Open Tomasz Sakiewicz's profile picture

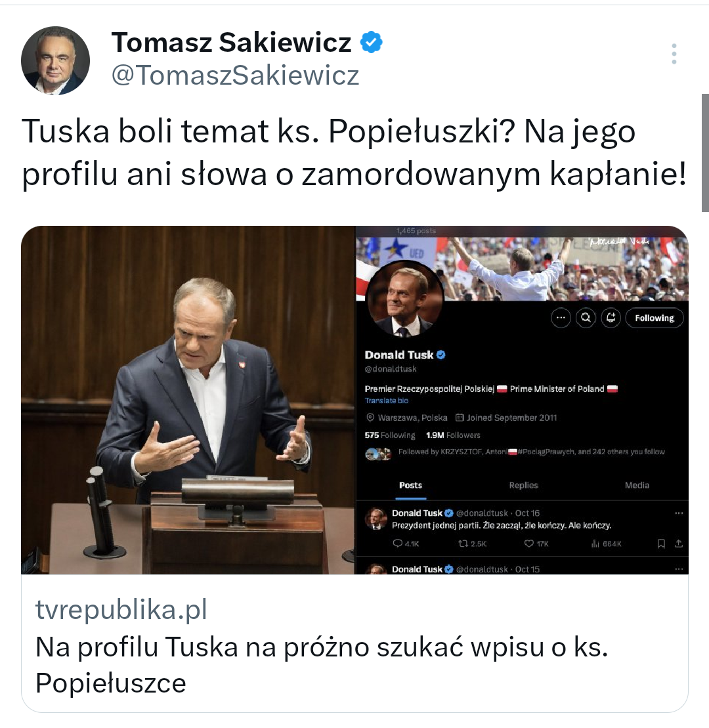point(55,60)
